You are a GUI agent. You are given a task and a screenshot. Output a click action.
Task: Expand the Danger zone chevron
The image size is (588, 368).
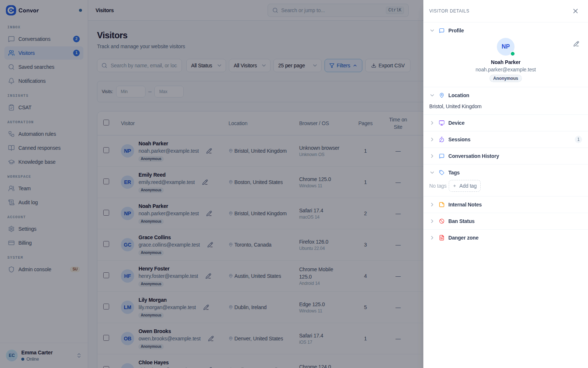[432, 238]
